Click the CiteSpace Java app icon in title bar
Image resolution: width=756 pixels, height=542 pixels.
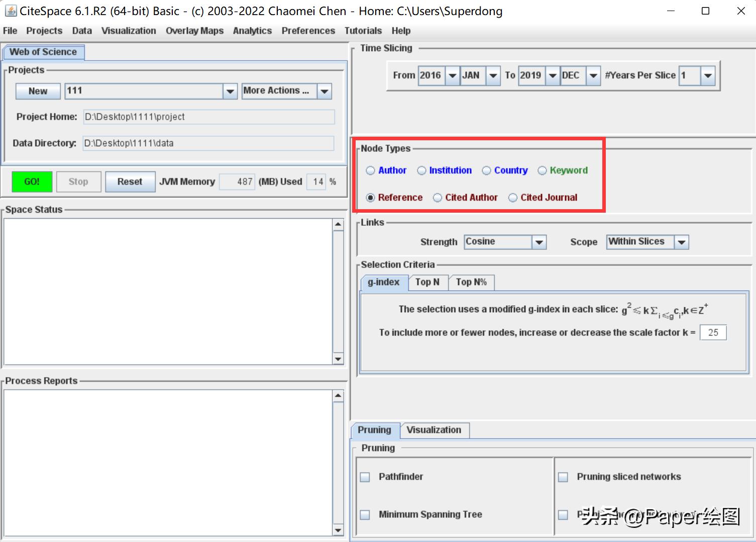pyautogui.click(x=10, y=11)
